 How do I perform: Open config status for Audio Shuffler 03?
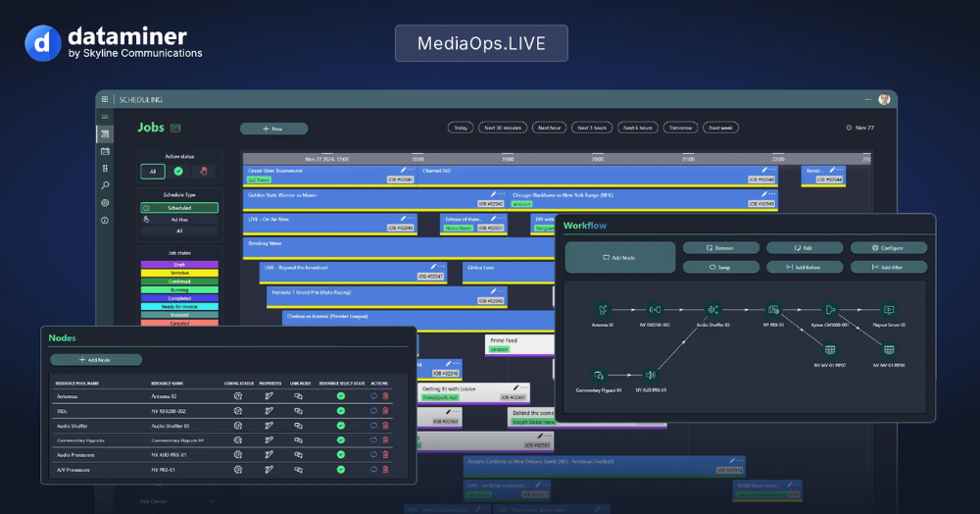(237, 426)
